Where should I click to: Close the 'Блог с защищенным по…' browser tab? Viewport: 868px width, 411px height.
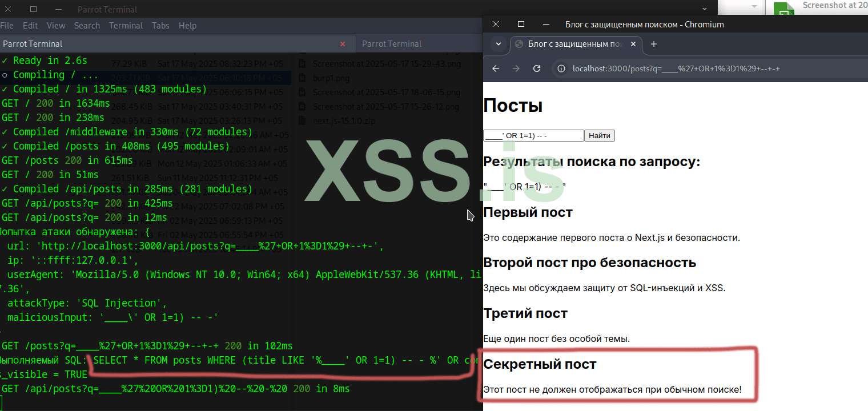633,45
